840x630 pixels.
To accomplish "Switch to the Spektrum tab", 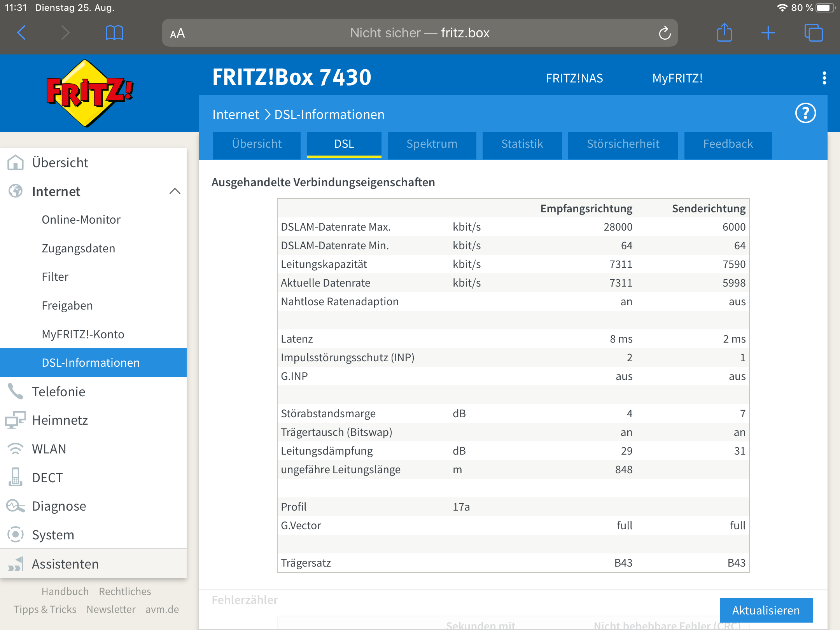I will coord(432,144).
